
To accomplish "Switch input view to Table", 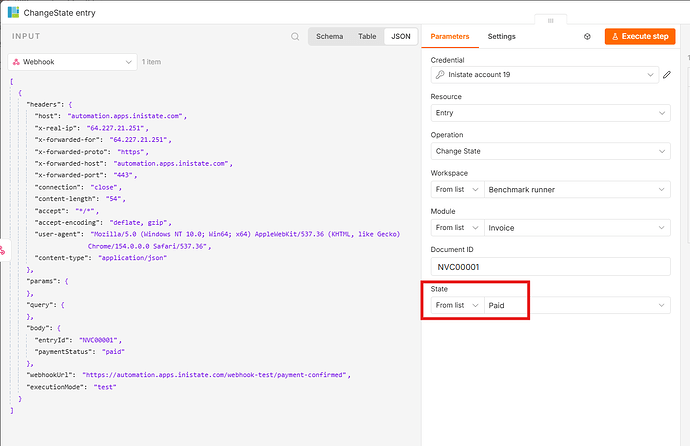I will pyautogui.click(x=367, y=37).
